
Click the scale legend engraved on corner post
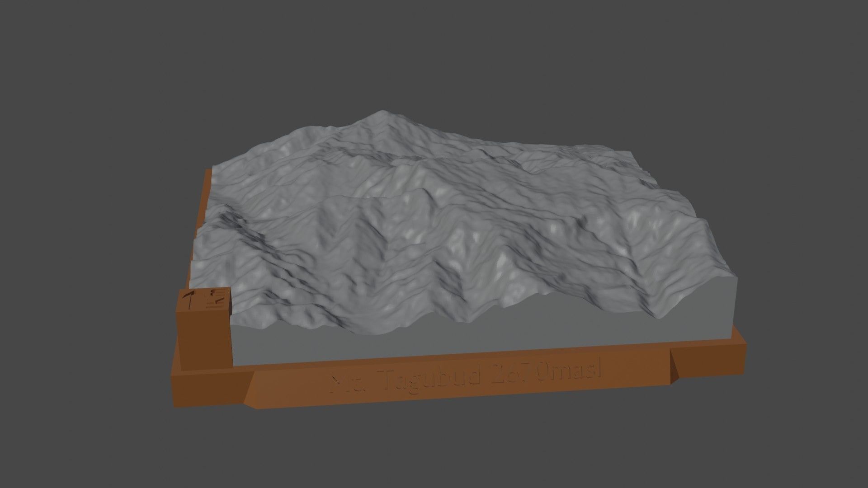pyautogui.click(x=216, y=298)
